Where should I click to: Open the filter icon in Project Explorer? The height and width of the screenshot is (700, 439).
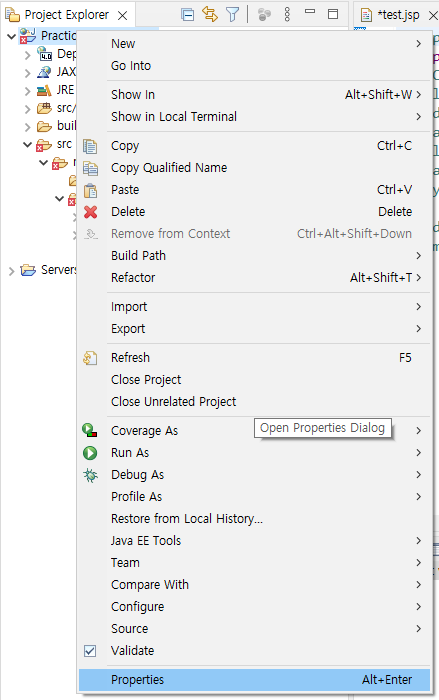point(232,15)
